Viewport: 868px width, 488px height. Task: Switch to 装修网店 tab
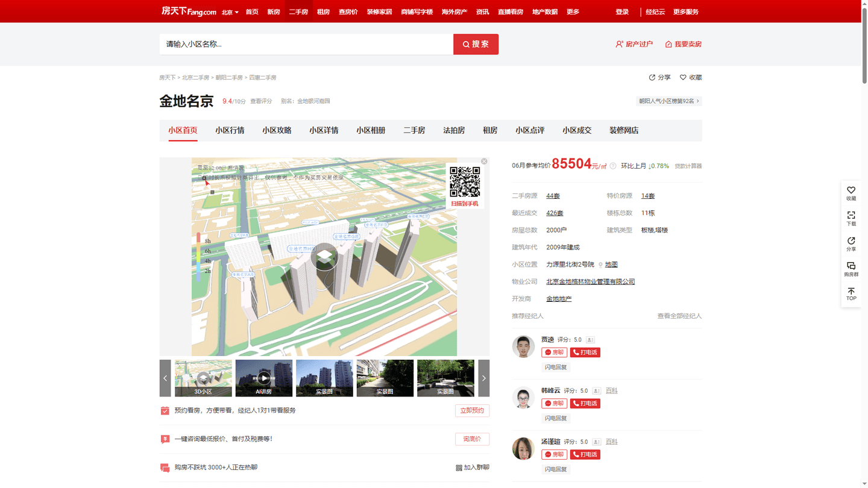[624, 130]
